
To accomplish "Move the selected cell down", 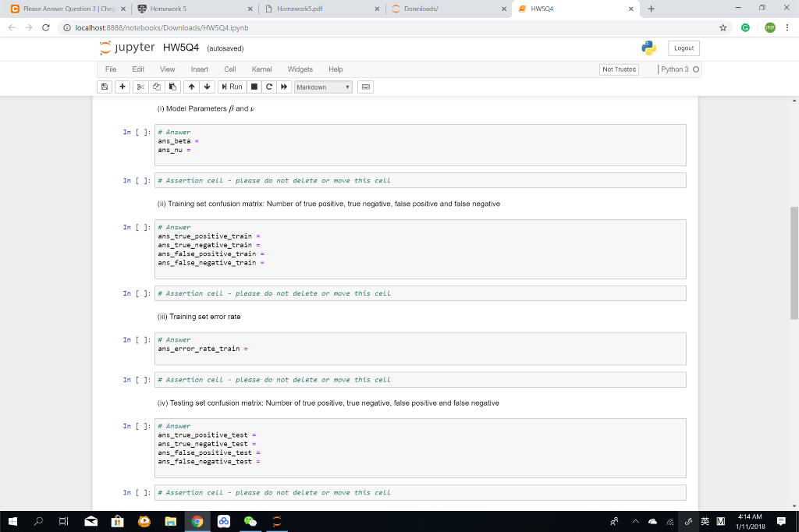I will point(205,87).
